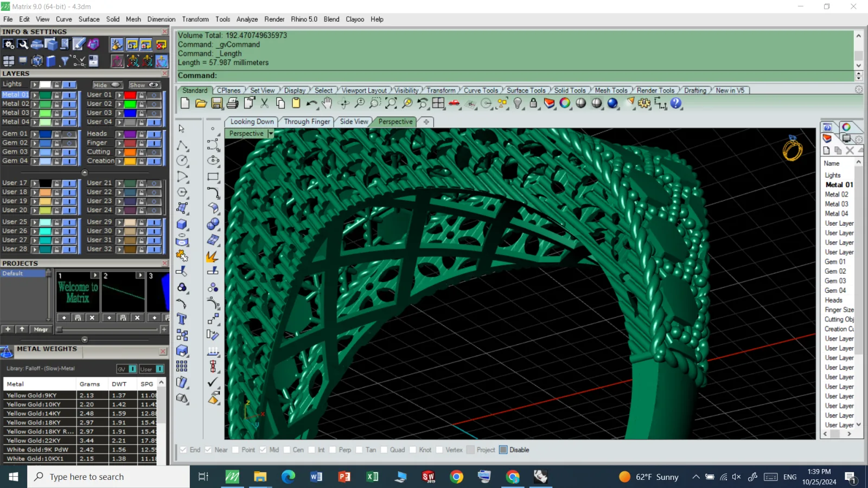The height and width of the screenshot is (488, 868).
Task: Click the Show layers button
Action: (144, 85)
